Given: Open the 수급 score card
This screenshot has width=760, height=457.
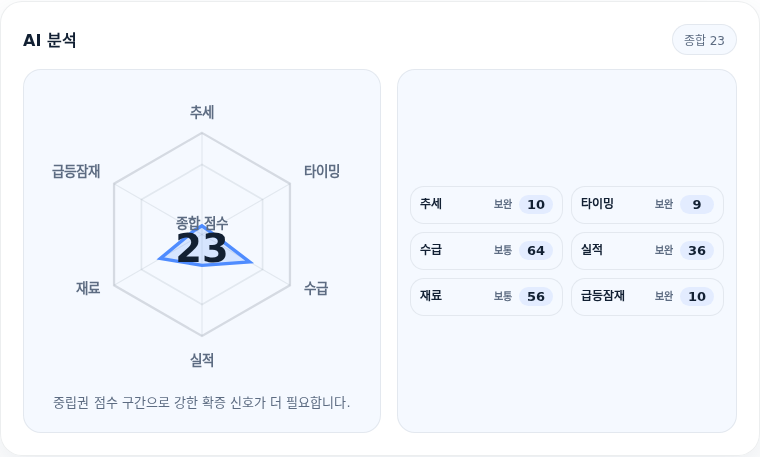Looking at the screenshot, I should pyautogui.click(x=486, y=251).
